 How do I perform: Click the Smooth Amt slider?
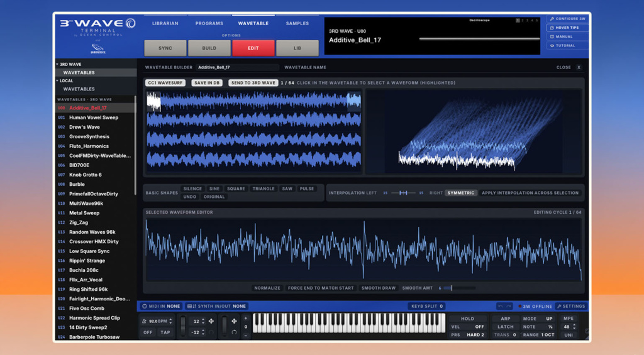click(x=458, y=288)
